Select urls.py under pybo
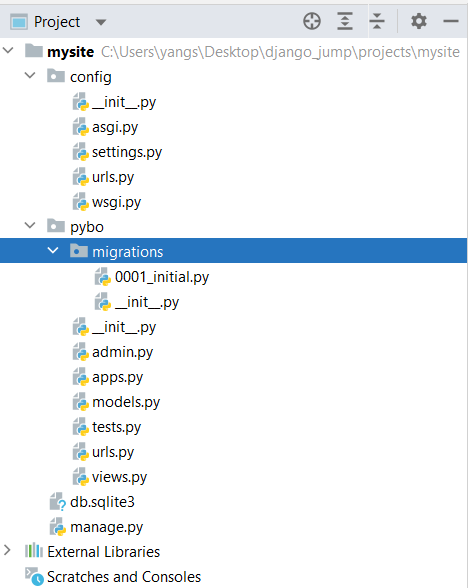468x588 pixels. point(113,452)
